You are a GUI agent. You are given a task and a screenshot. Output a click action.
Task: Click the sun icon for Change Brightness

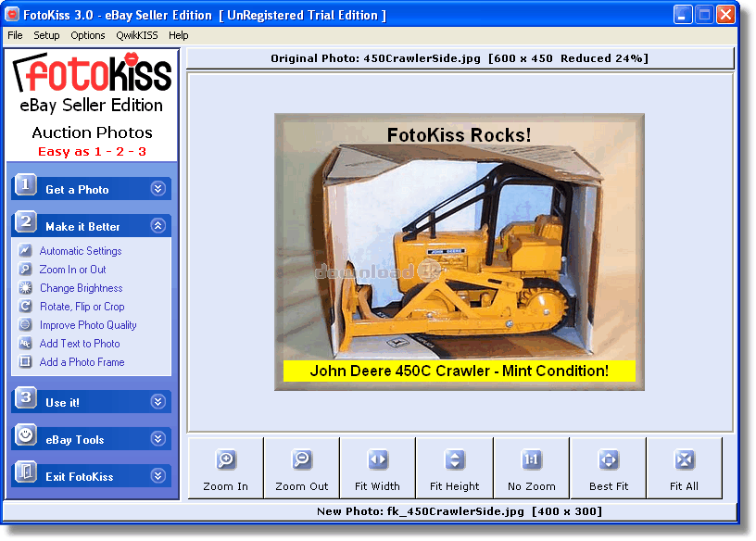[x=25, y=288]
